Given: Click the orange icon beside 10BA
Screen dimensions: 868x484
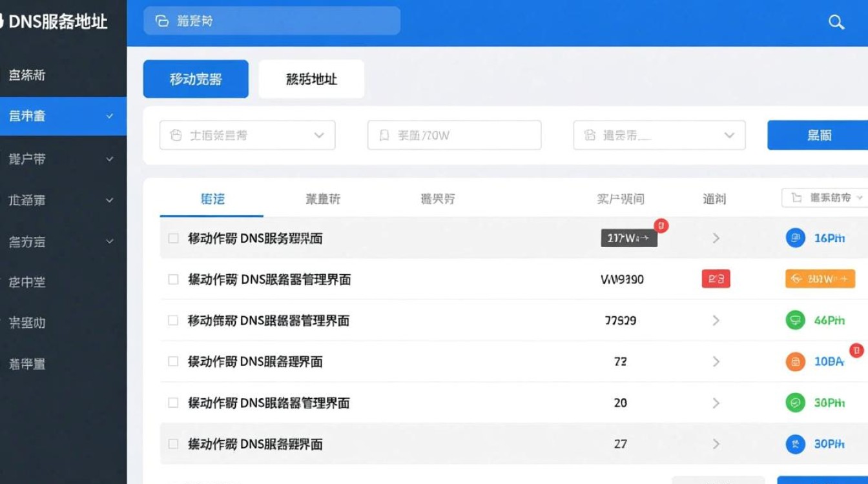Looking at the screenshot, I should [796, 362].
